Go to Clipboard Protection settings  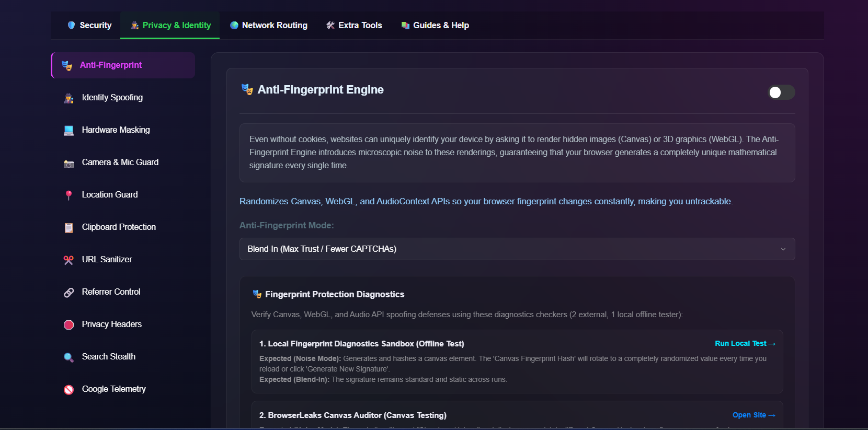(123, 227)
